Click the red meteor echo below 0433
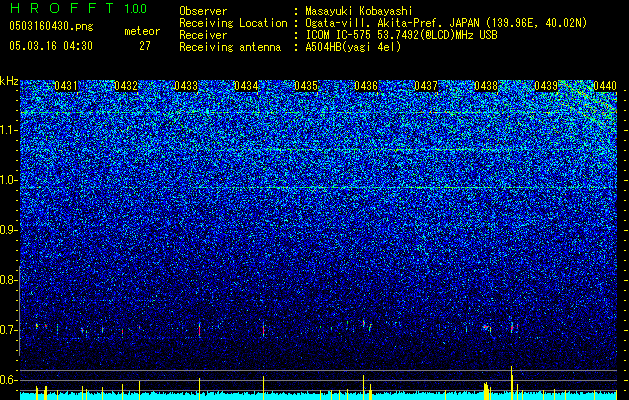This screenshot has height=400, width=629. tap(199, 330)
